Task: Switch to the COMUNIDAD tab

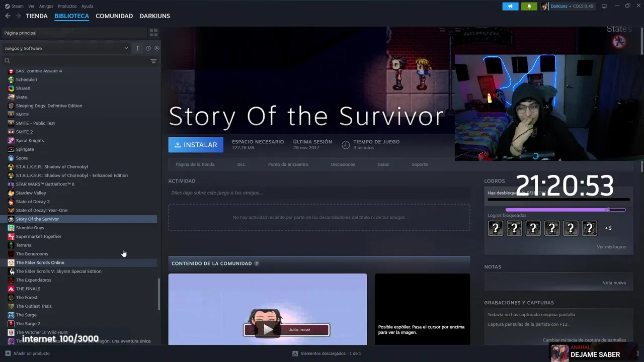Action: pos(114,16)
